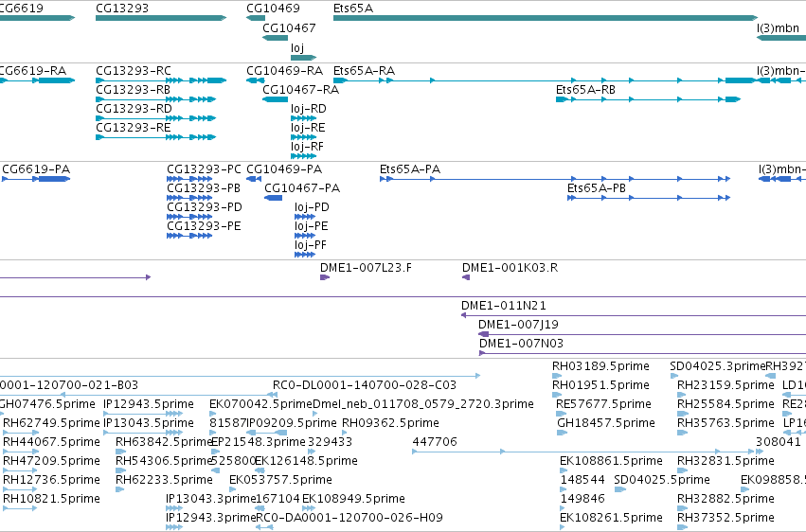The image size is (806, 532).
Task: Click the CG6619-RA transcript label
Action: (33, 70)
